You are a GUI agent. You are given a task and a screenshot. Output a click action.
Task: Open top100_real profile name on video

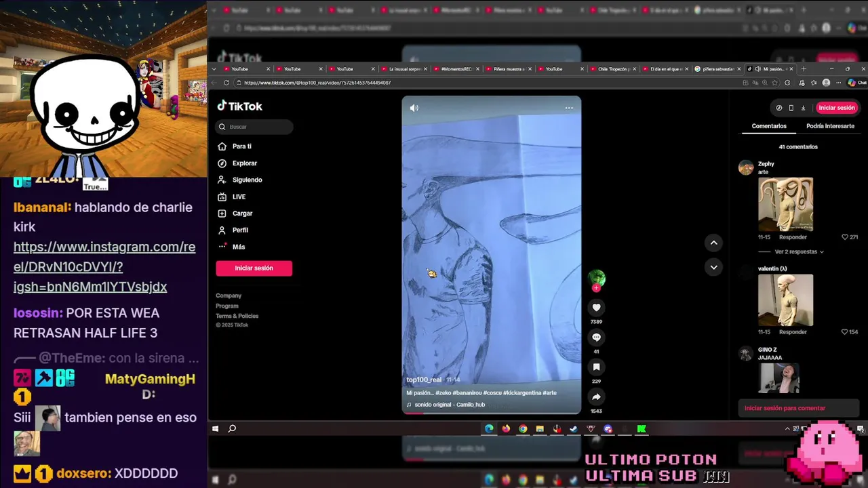pyautogui.click(x=424, y=380)
